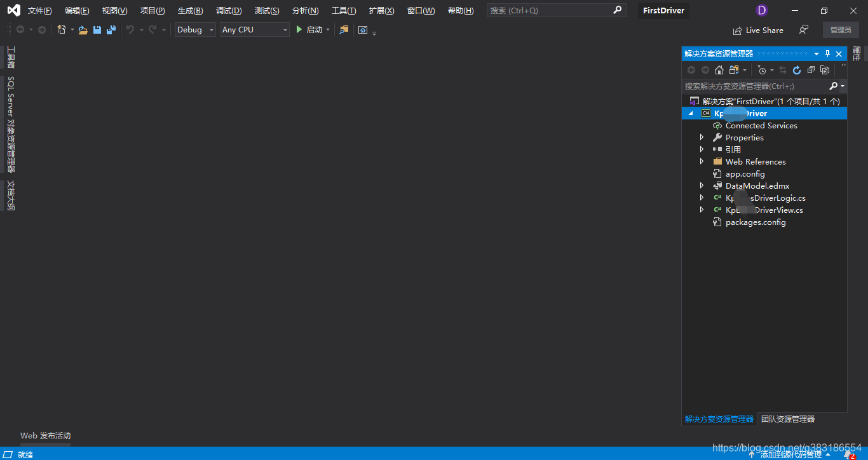Expand the Properties node
This screenshot has width=868, height=460.
click(702, 137)
